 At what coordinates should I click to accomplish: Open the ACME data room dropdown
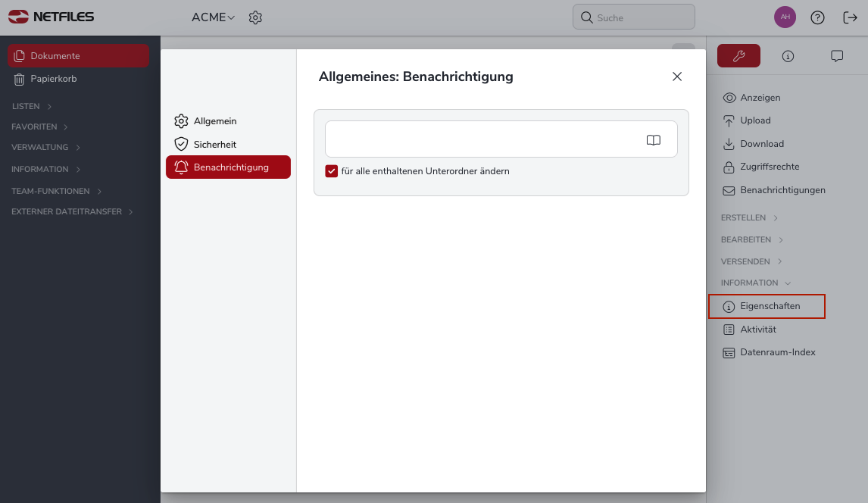[213, 17]
